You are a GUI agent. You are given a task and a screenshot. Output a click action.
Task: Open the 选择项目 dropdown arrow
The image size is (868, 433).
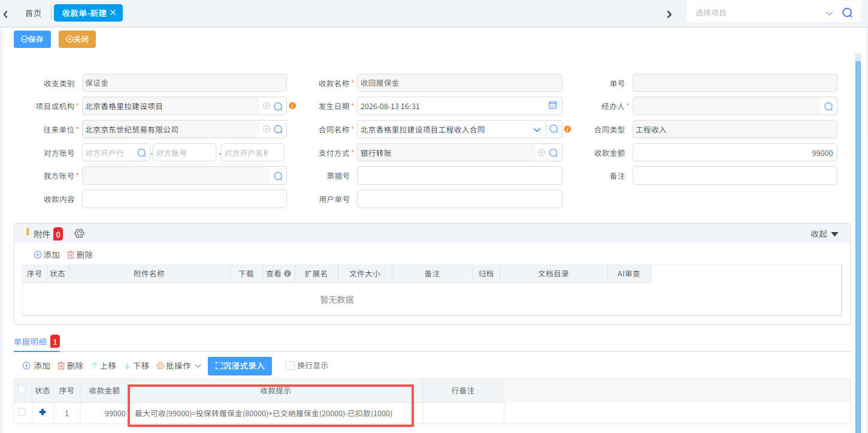[x=829, y=13]
